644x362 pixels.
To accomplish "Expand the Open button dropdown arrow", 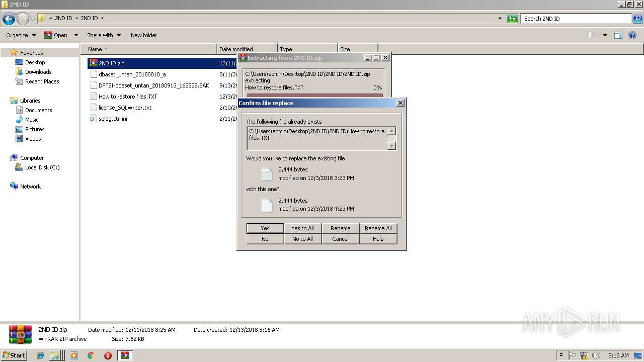I will point(76,35).
